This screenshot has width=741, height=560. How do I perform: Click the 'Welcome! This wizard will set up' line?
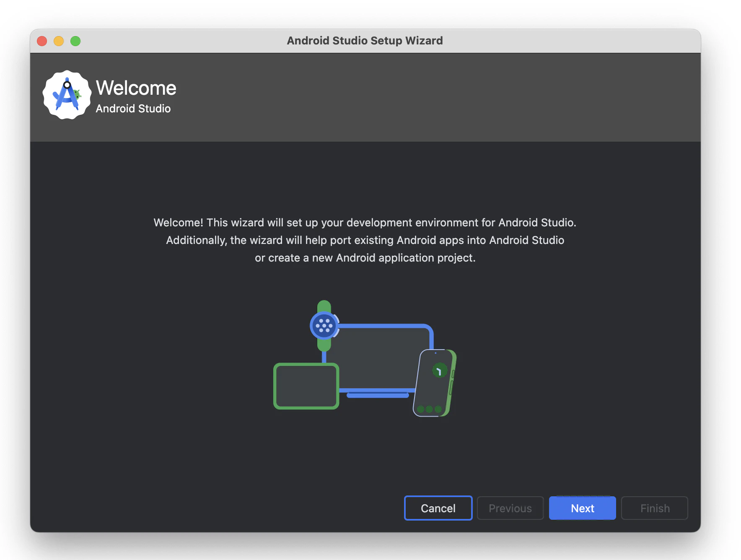[365, 223]
